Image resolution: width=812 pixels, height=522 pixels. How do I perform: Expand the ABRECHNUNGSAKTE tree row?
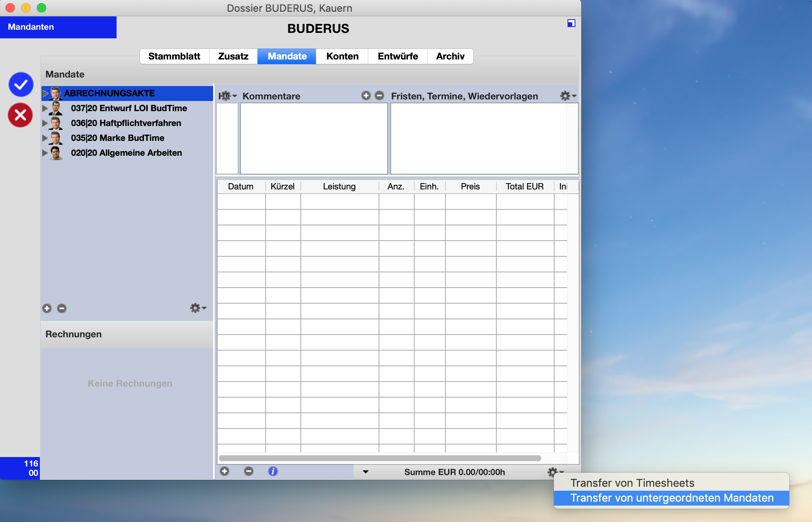tap(45, 93)
